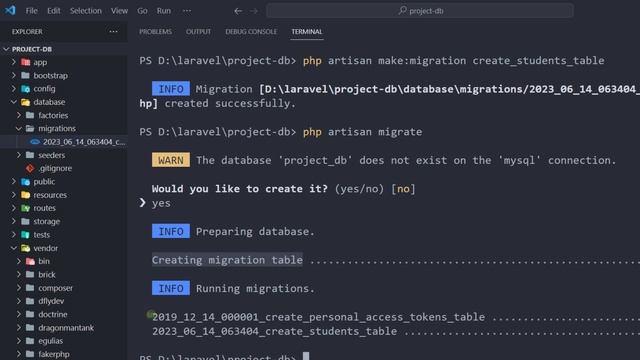The height and width of the screenshot is (360, 640).
Task: Click the seeders folder icon
Action: (x=30, y=155)
